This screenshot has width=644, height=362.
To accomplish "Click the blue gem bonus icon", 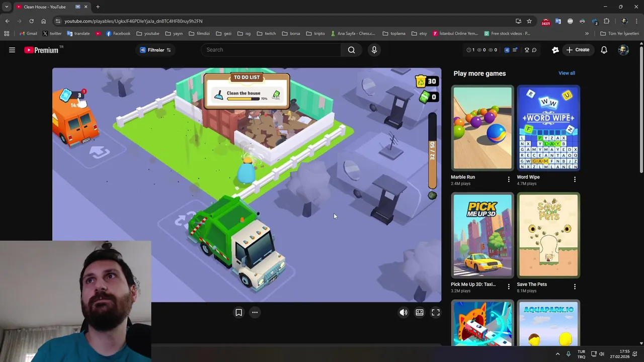I will [x=67, y=95].
